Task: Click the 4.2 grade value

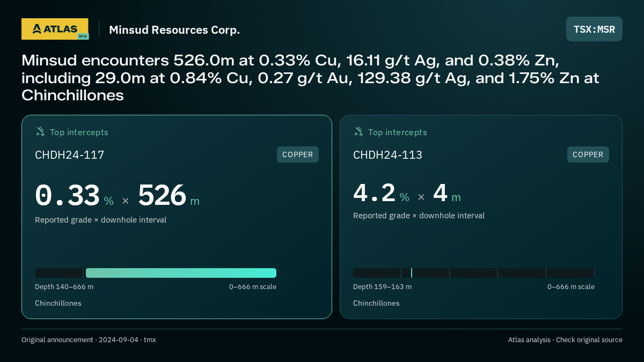Action: 375,193
